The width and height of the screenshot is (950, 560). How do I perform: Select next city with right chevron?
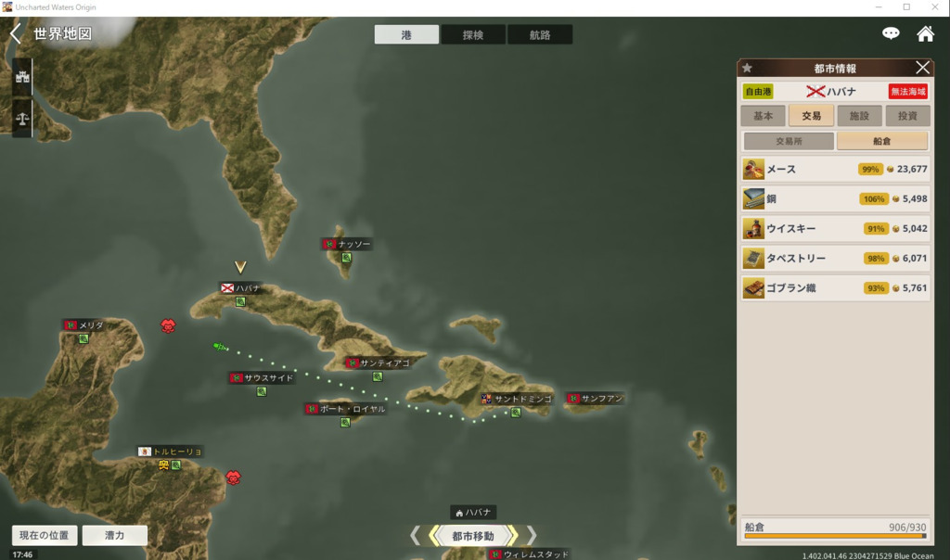[532, 535]
